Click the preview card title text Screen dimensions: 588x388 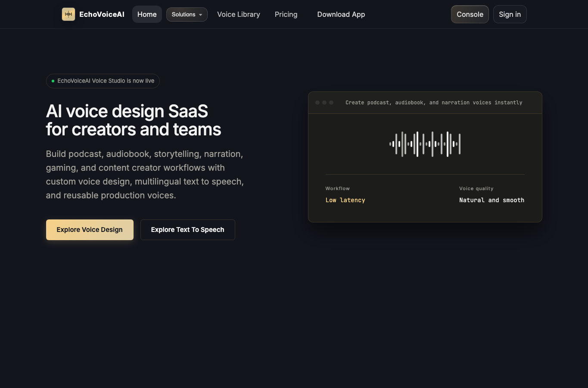(434, 103)
